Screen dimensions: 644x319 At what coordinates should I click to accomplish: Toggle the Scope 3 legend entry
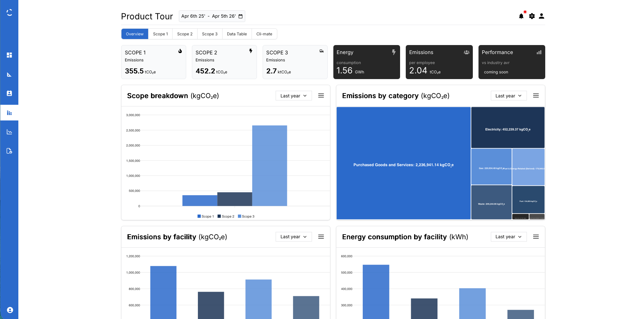246,216
